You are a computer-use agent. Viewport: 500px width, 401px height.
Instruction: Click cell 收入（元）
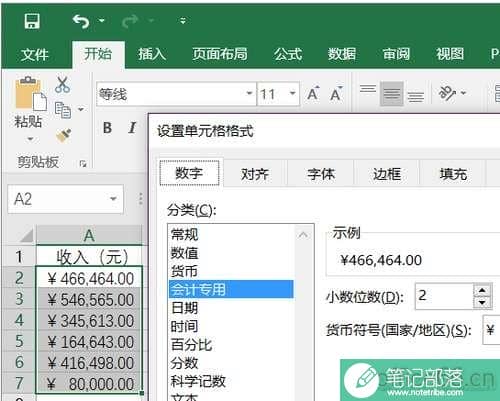[x=89, y=257]
